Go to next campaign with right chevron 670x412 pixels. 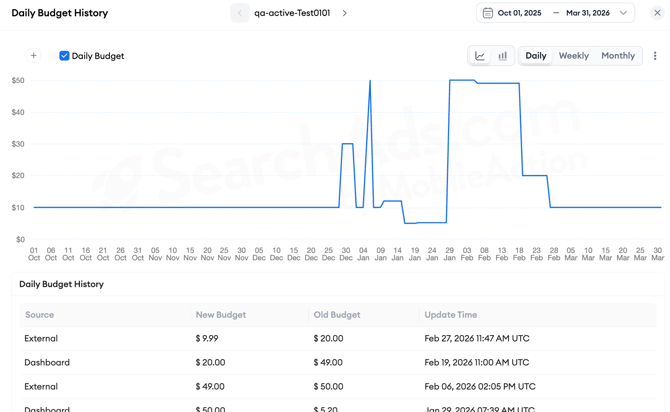(345, 13)
